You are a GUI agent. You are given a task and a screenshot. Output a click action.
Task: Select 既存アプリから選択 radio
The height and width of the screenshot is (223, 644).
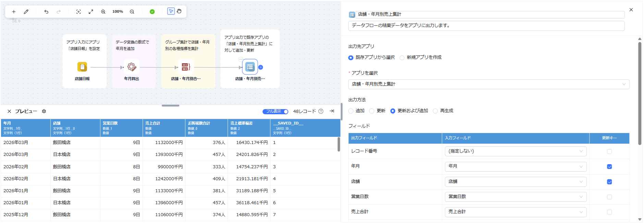(x=351, y=58)
